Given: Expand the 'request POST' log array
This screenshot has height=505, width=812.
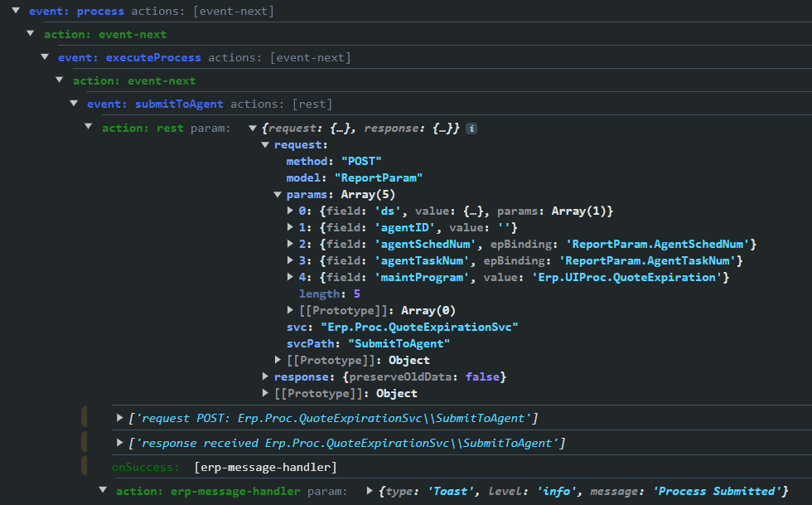Looking at the screenshot, I should pos(121,417).
